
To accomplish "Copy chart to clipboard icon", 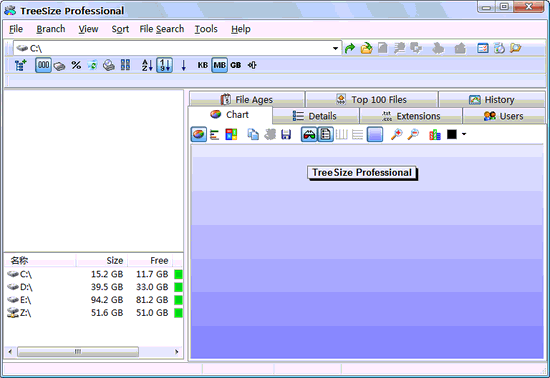I will [253, 134].
